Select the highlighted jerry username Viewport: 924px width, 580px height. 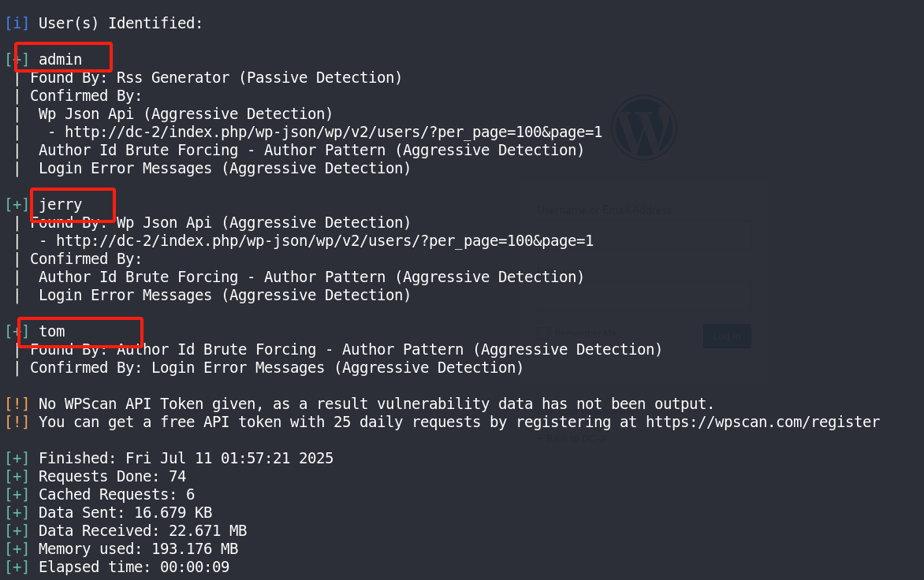[x=60, y=205]
